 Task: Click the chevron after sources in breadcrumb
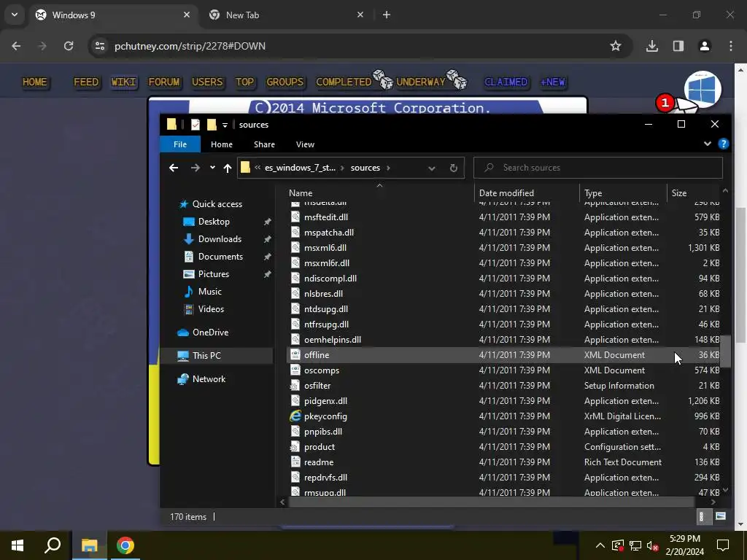(x=389, y=168)
